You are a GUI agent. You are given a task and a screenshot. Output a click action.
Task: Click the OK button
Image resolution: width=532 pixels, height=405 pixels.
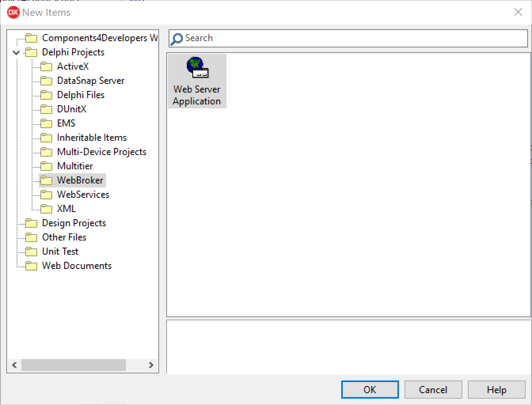pyautogui.click(x=370, y=390)
